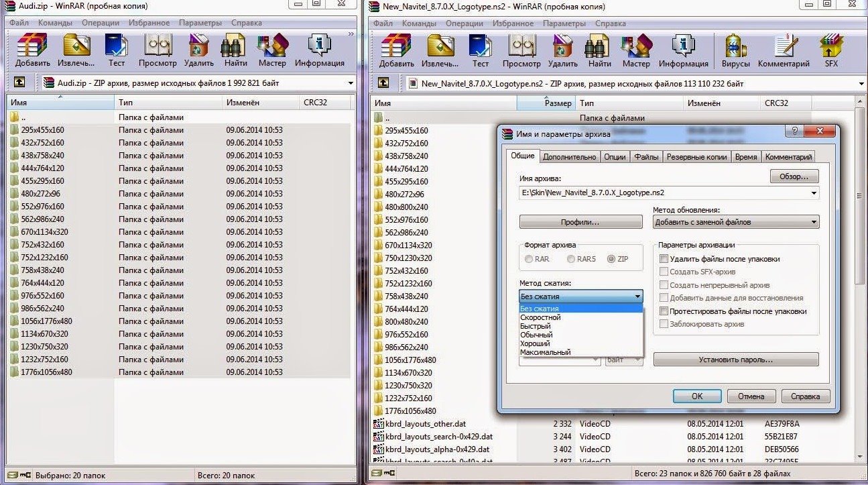Open the Вирусы virus scan tool
868x485 pixels.
(735, 50)
